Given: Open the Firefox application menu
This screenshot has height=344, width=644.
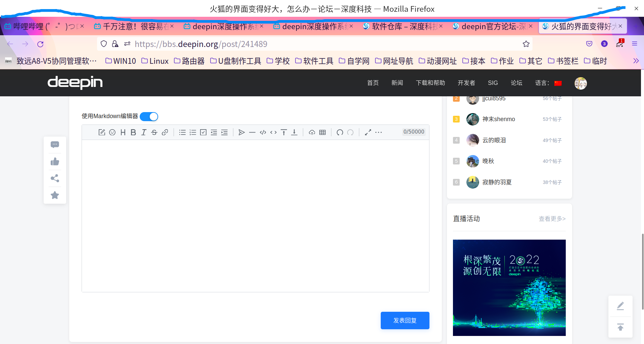Looking at the screenshot, I should (635, 44).
